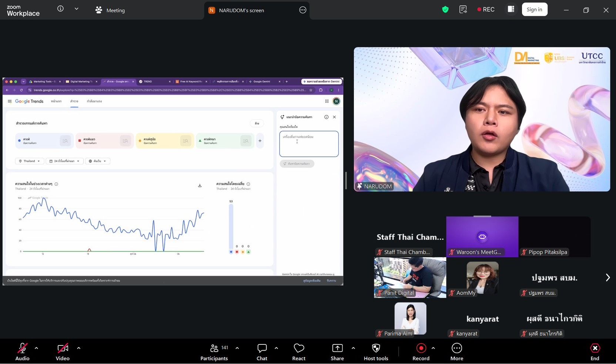Show next page of participant thumbnails
The width and height of the screenshot is (616, 364).
click(607, 277)
